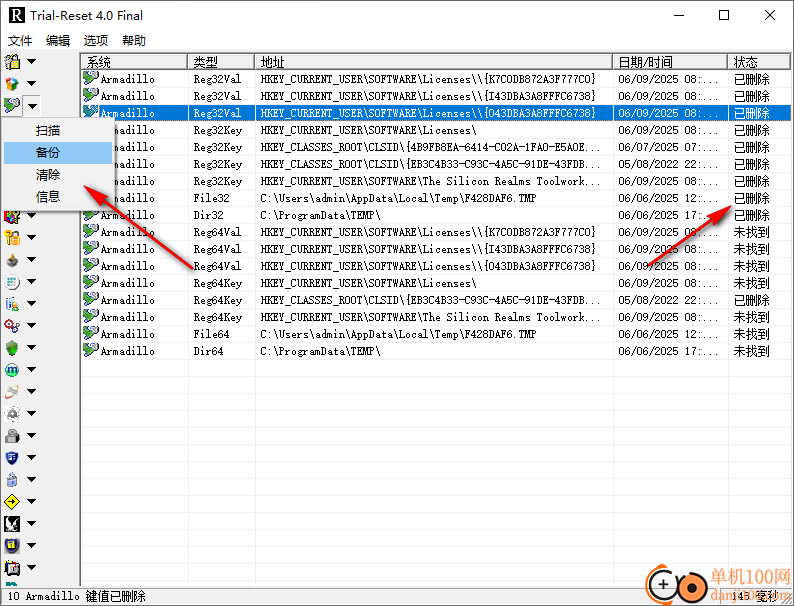The width and height of the screenshot is (794, 606).
Task: Click the colorful cube sidebar icon
Action: (12, 84)
